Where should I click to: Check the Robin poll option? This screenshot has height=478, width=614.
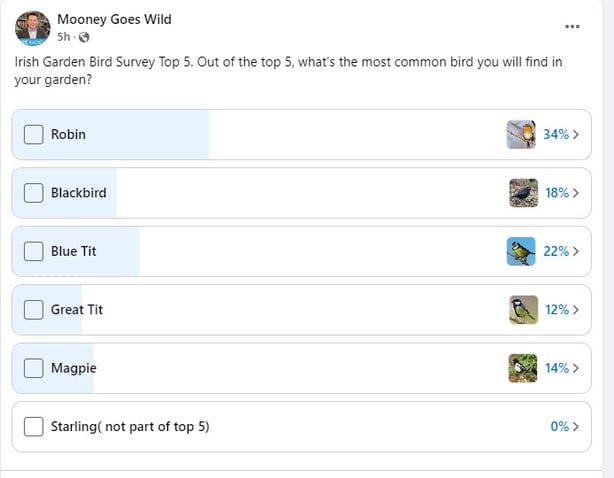click(x=33, y=134)
